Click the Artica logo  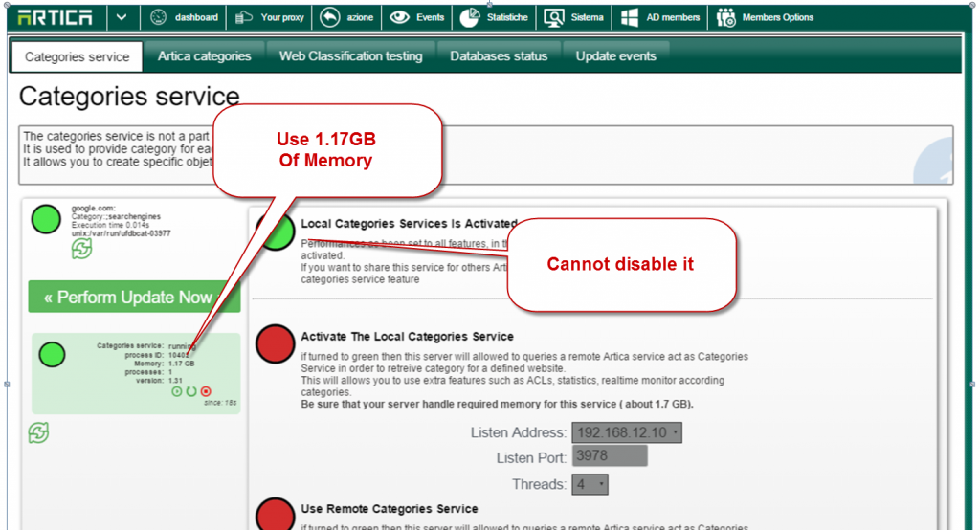[55, 17]
